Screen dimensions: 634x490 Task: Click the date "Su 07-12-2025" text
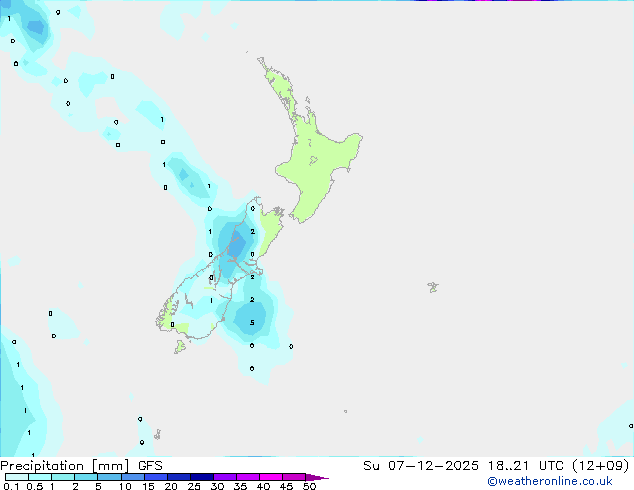421,466
